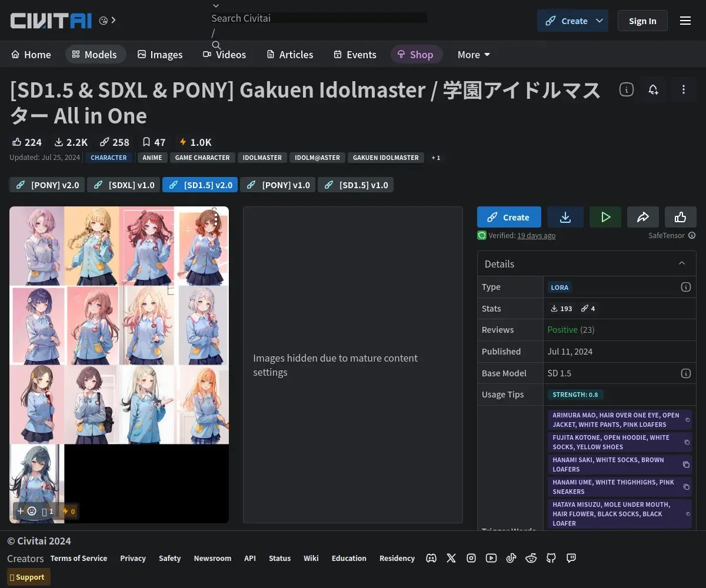Click the download icon button

pyautogui.click(x=565, y=217)
